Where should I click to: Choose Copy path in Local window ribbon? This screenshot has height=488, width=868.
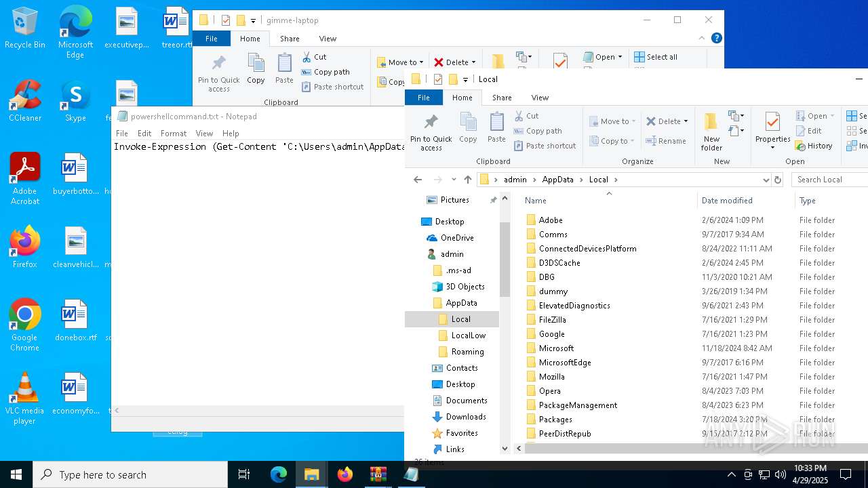click(x=538, y=131)
